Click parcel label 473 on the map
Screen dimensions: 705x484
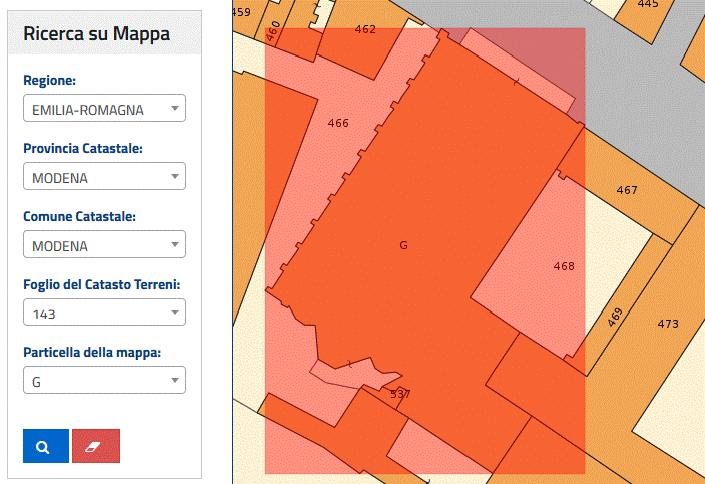click(668, 324)
